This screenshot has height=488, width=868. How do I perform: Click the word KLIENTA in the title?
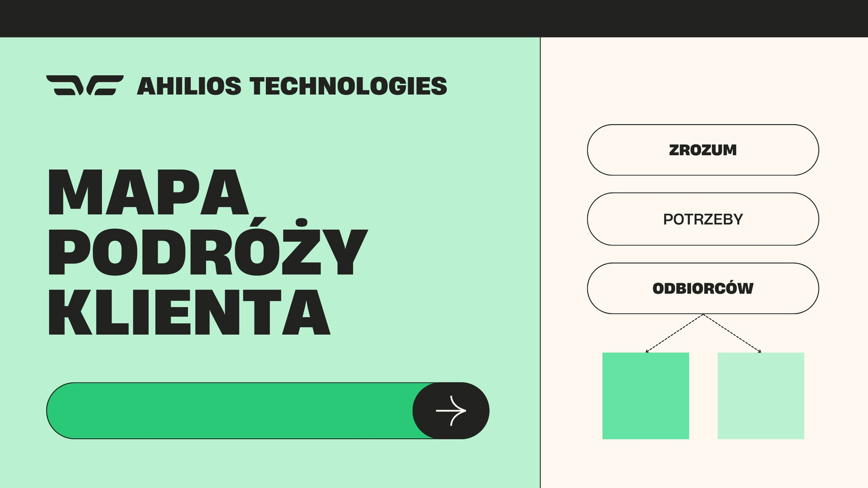click(x=189, y=312)
